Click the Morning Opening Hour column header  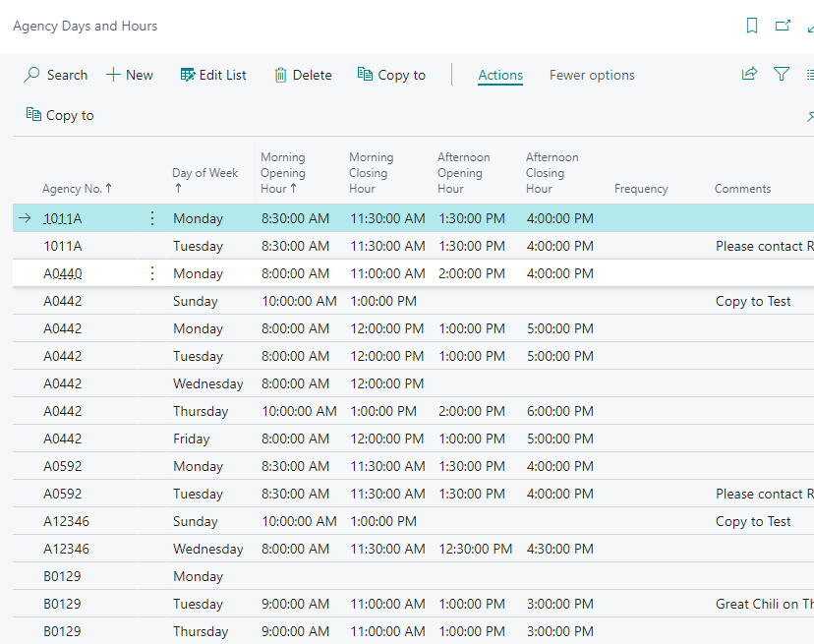click(283, 173)
